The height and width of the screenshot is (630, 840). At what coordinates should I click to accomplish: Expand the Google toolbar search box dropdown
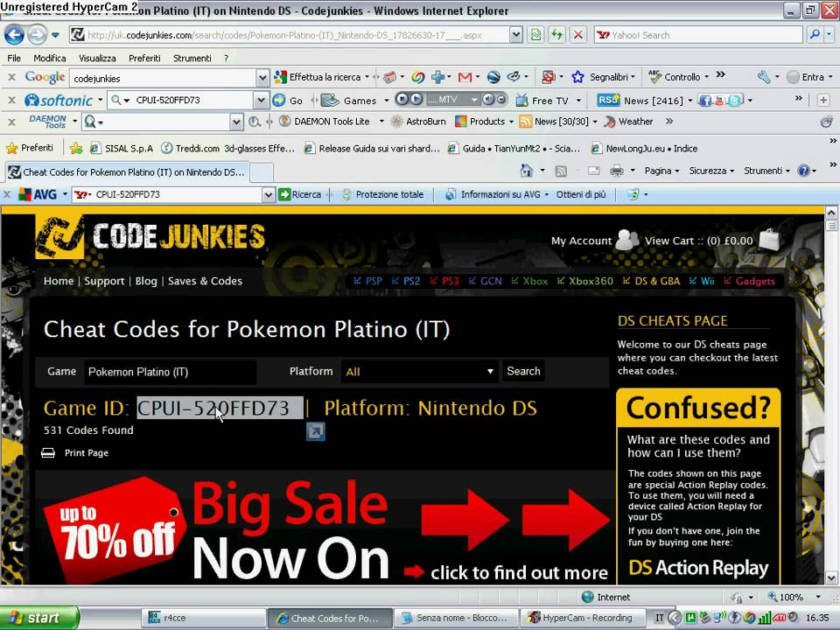[x=262, y=78]
